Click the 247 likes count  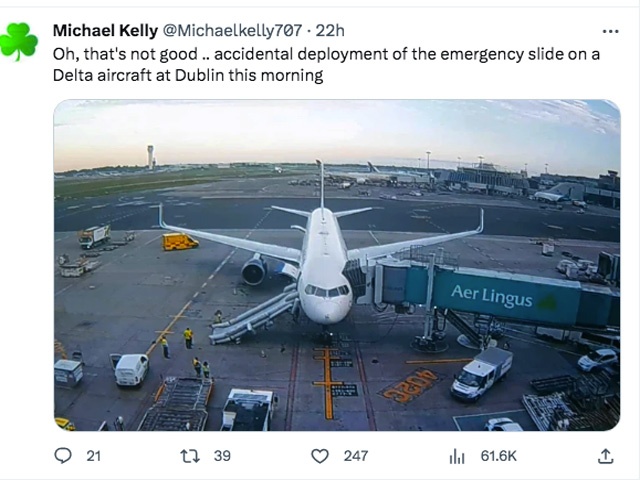point(355,455)
